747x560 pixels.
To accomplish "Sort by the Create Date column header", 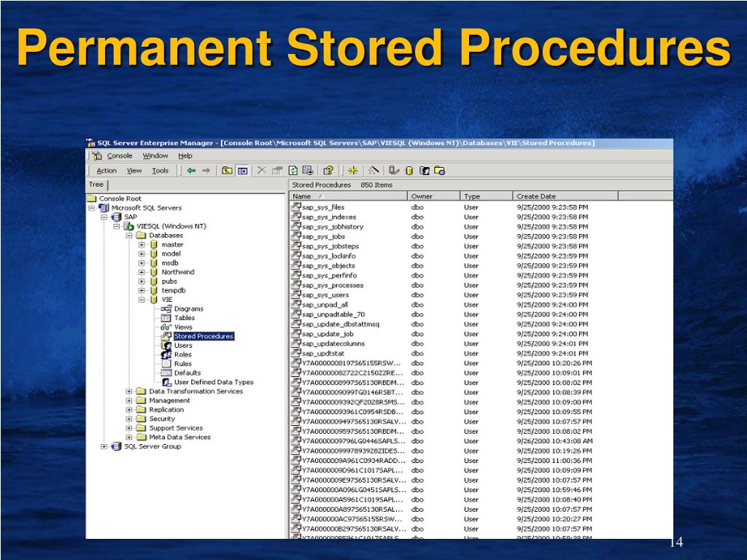I will (565, 196).
